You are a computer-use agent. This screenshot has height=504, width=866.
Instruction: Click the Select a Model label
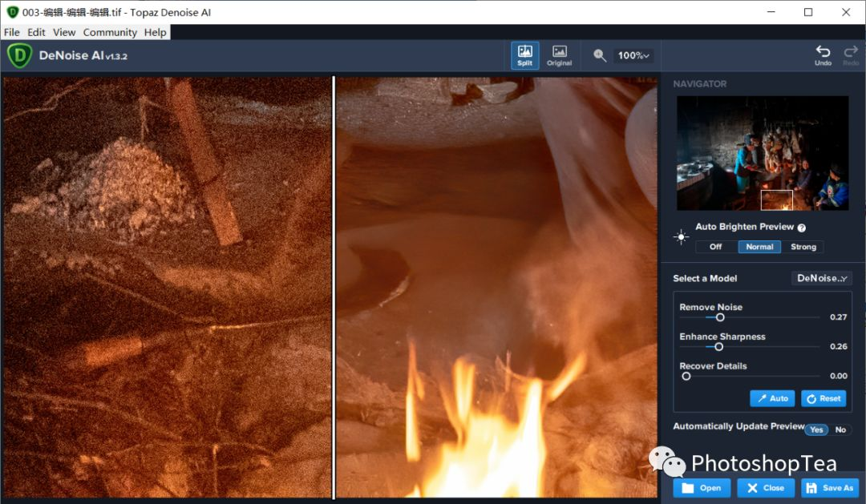[x=705, y=278]
